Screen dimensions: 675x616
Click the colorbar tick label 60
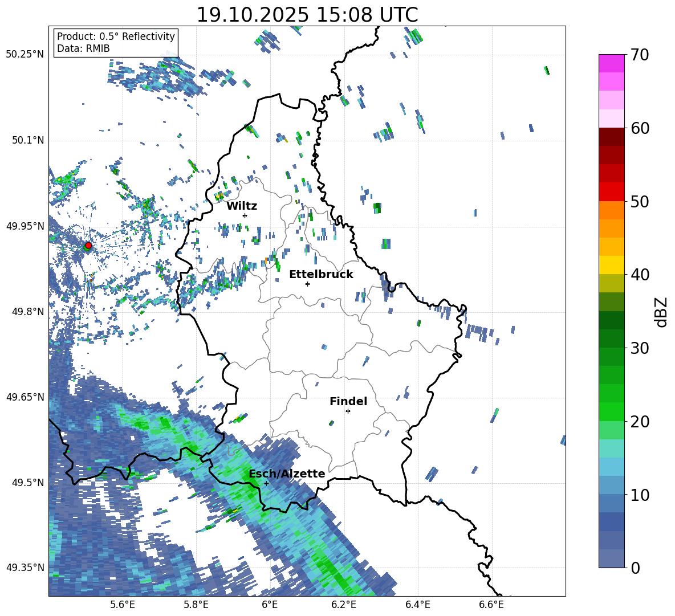(639, 128)
